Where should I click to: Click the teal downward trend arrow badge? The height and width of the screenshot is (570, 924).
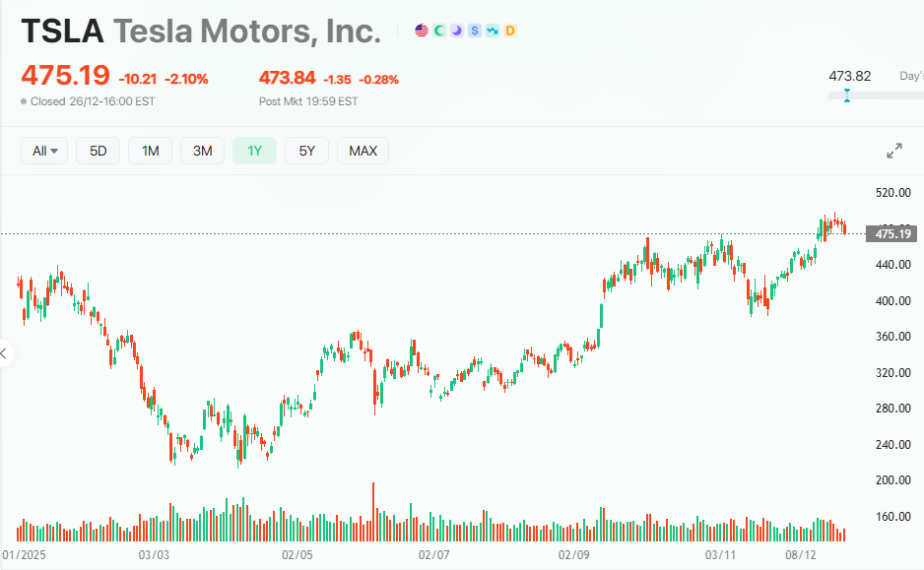(493, 31)
